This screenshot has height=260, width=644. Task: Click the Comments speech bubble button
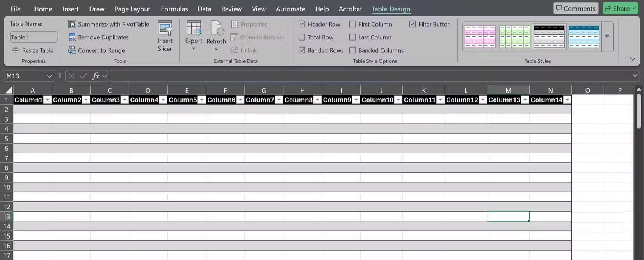coord(576,9)
